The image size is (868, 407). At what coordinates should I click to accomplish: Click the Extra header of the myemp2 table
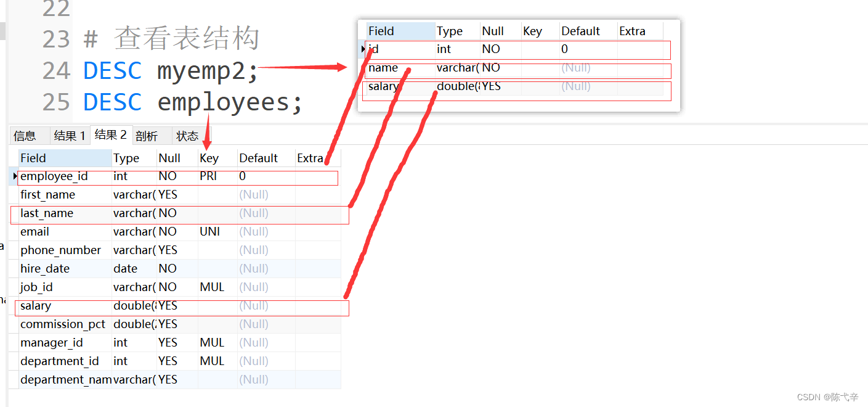(640, 31)
